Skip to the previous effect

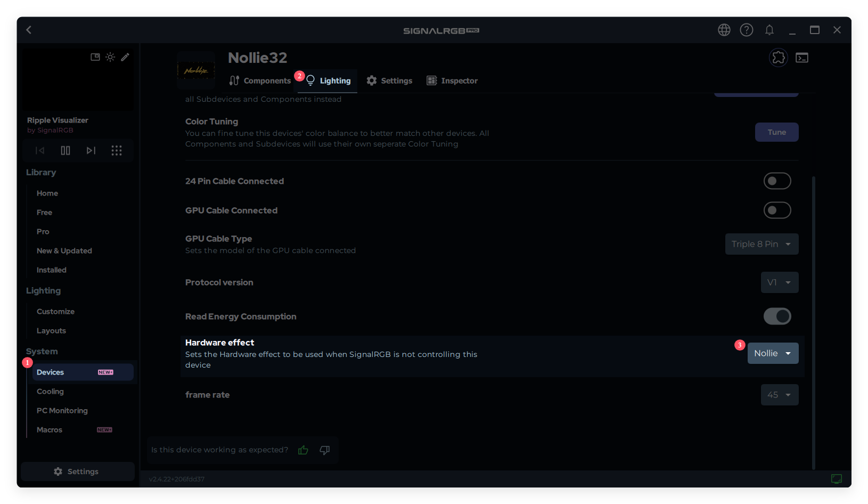[x=40, y=151]
